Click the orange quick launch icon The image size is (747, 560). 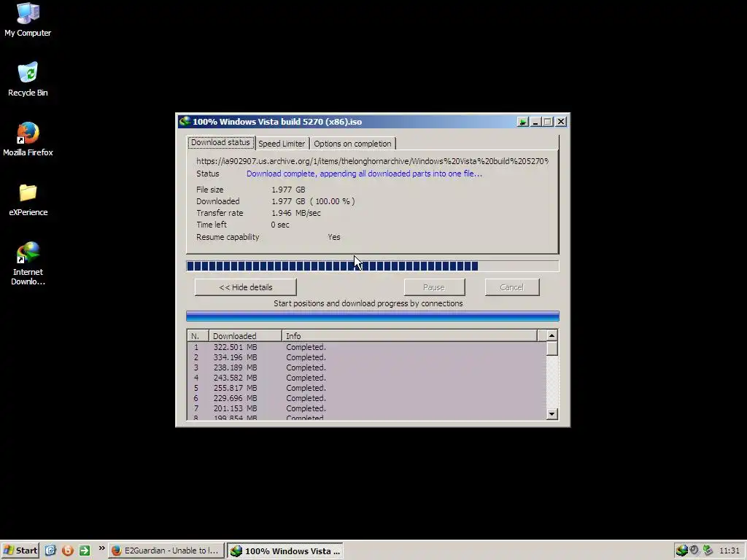(x=68, y=551)
